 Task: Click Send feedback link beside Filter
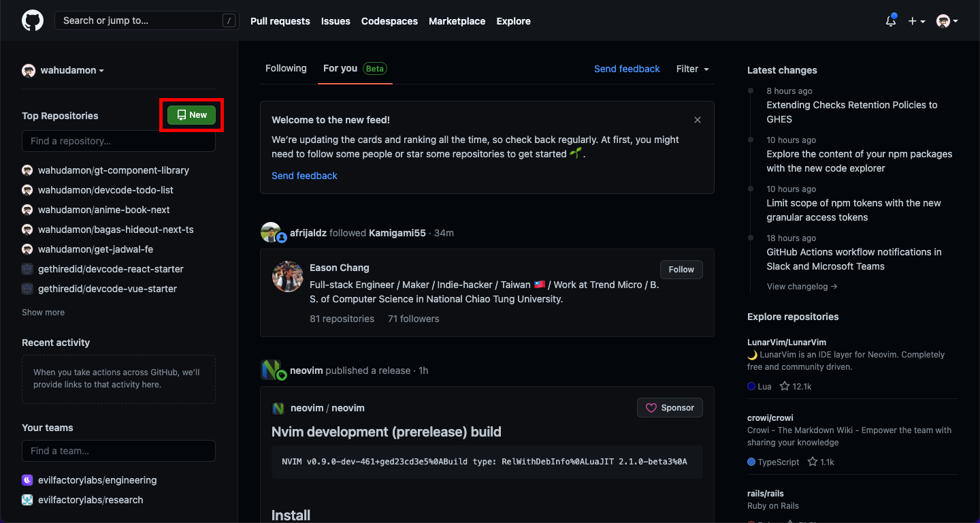tap(627, 69)
